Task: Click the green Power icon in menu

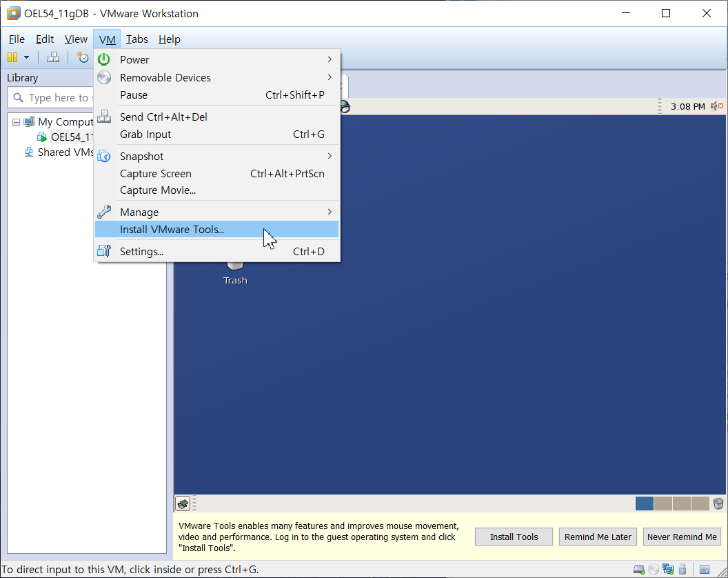Action: [104, 59]
